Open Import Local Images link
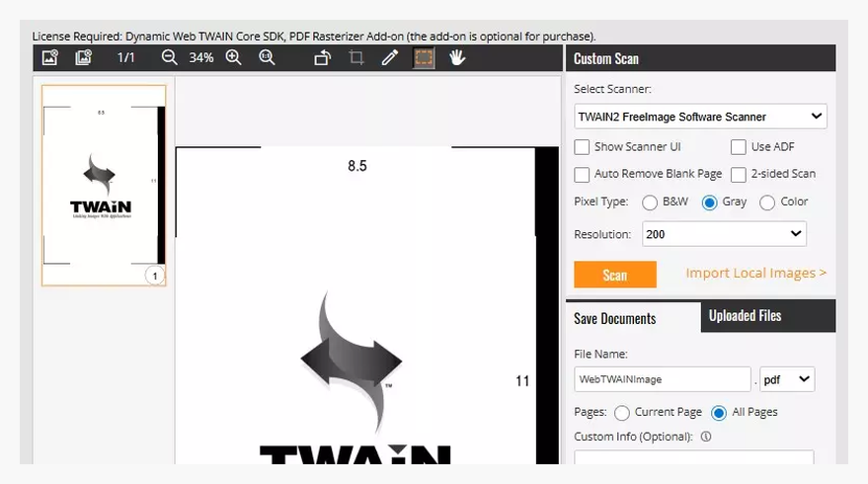868x484 pixels. (755, 273)
